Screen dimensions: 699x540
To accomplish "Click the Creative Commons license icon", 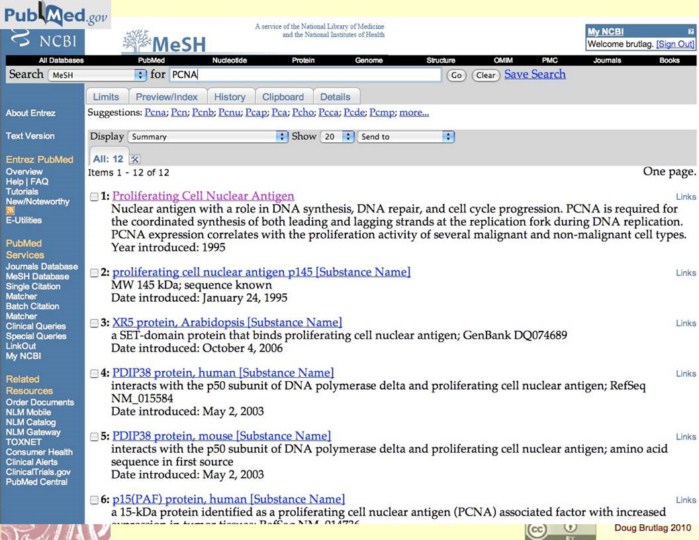I will [551, 528].
